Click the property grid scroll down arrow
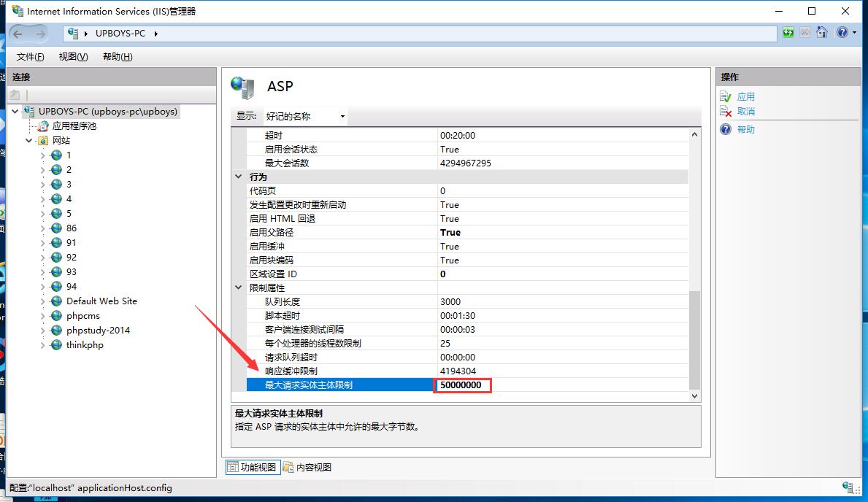This screenshot has width=868, height=502. (694, 395)
